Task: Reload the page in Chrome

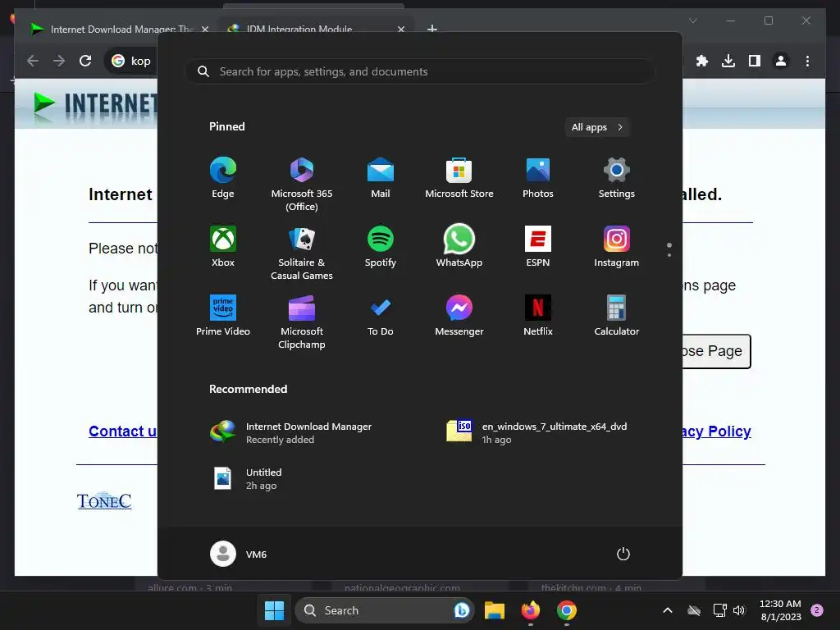Action: point(85,61)
